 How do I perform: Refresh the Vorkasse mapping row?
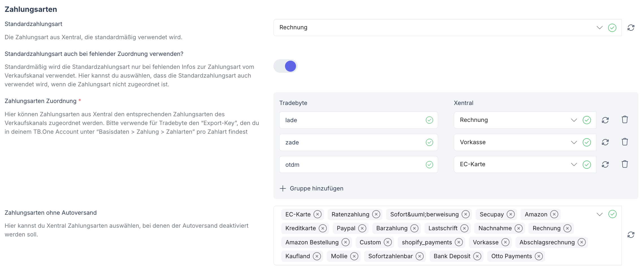point(605,142)
